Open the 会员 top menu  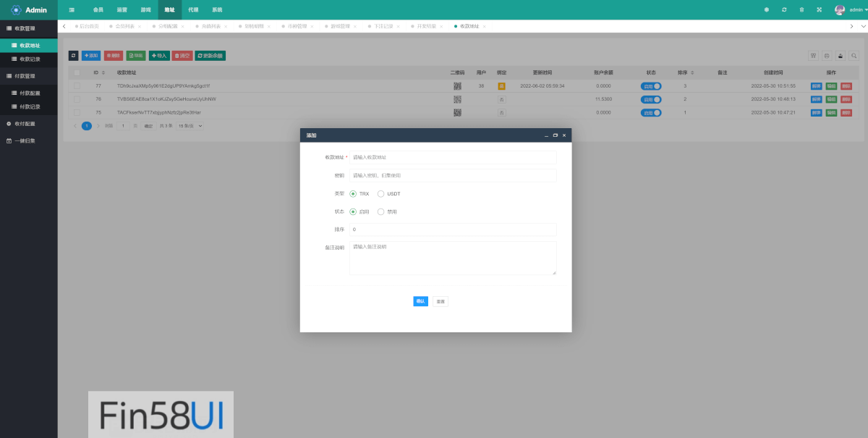coord(98,10)
